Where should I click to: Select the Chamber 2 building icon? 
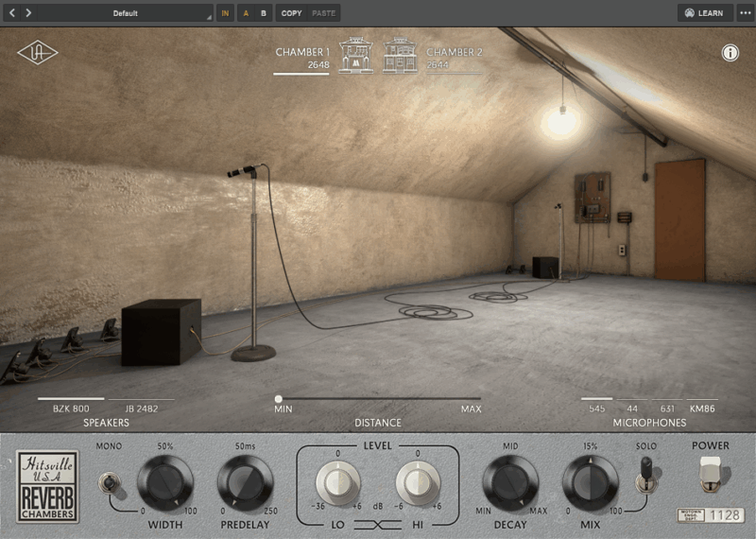click(401, 56)
